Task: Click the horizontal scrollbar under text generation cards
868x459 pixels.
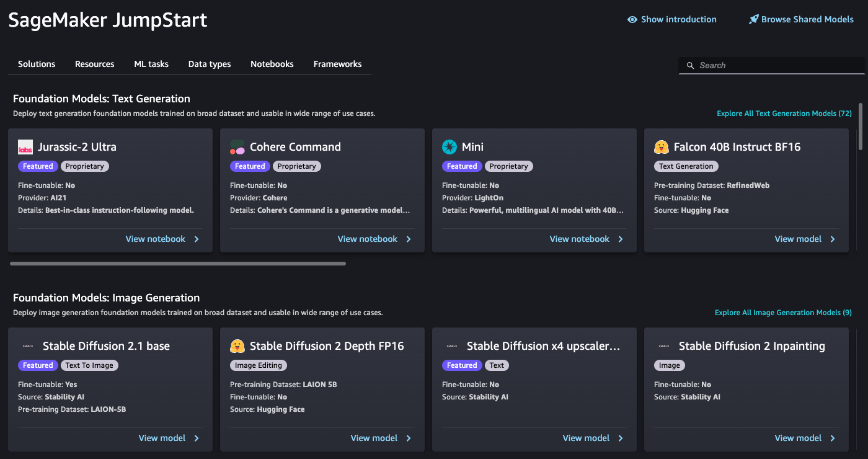Action: coord(178,264)
